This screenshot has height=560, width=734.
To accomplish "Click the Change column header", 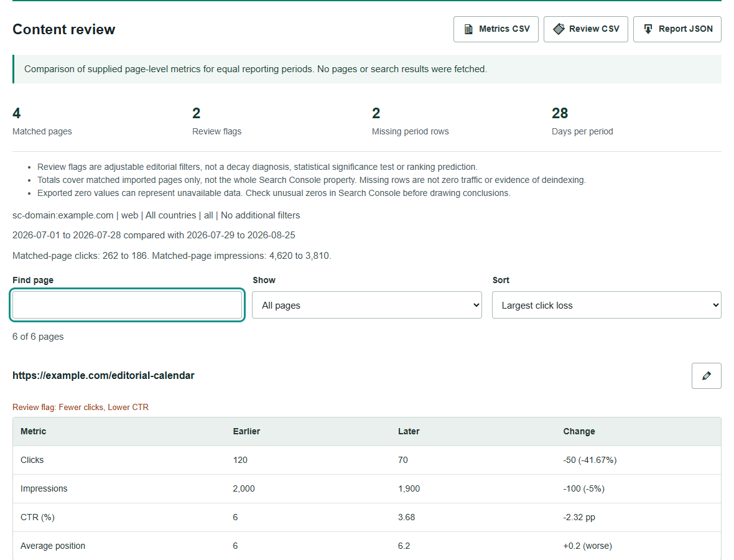I will tap(579, 431).
